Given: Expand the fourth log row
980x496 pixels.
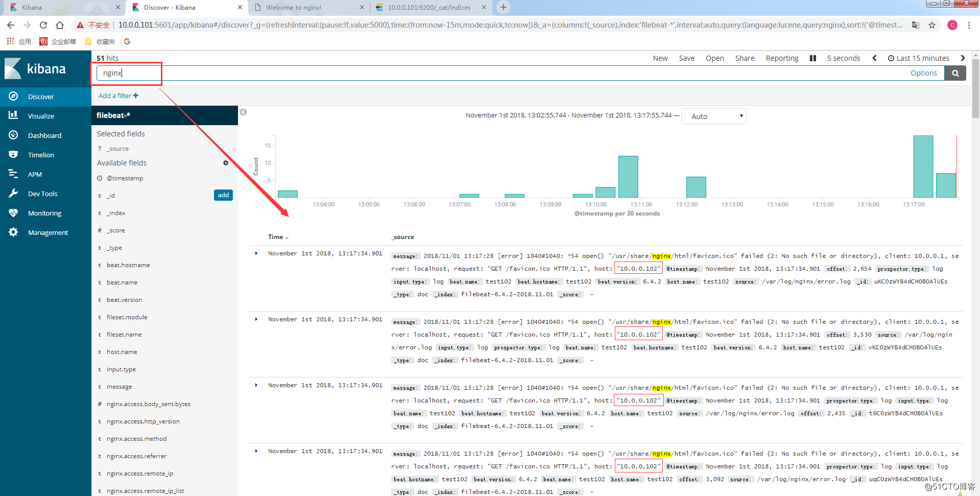Looking at the screenshot, I should click(256, 451).
